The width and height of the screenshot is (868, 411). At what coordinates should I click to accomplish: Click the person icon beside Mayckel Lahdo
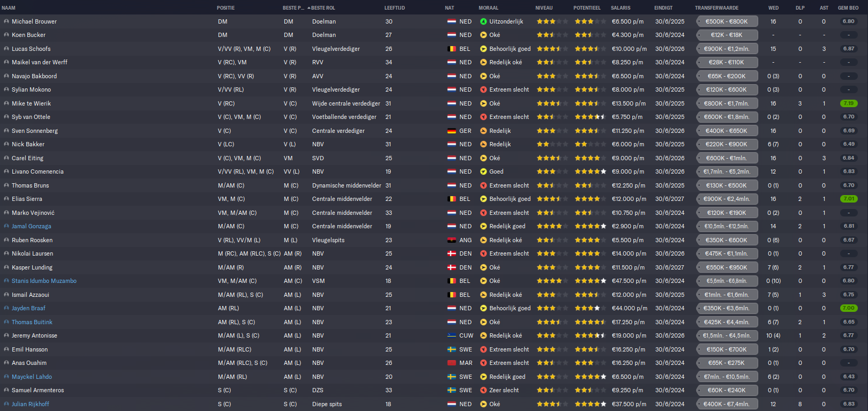[x=6, y=377]
